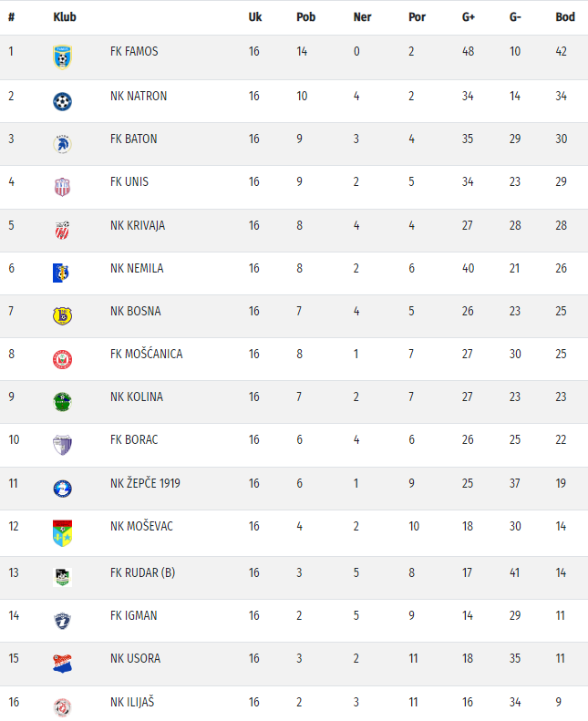Click the NK Nemila club crest
The height and width of the screenshot is (721, 588).
62,273
